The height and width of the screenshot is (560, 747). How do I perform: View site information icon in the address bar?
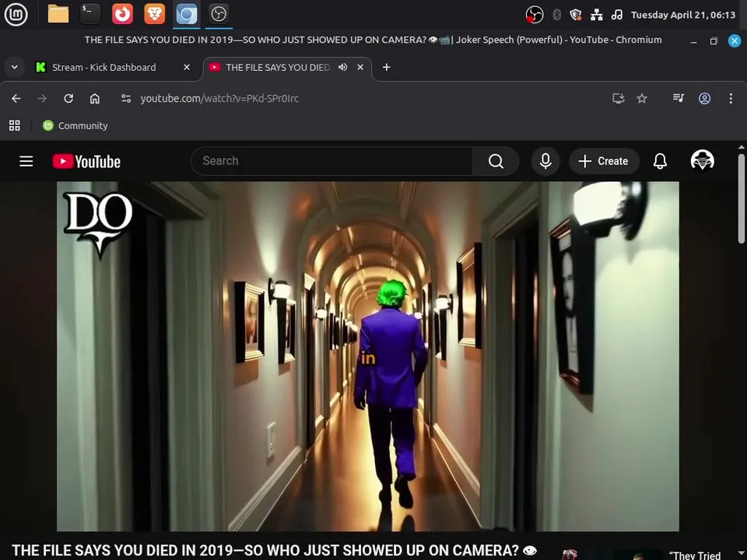126,98
